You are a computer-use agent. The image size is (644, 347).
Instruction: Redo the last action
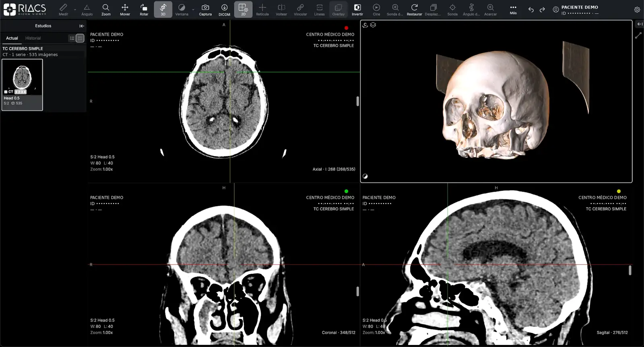[542, 10]
